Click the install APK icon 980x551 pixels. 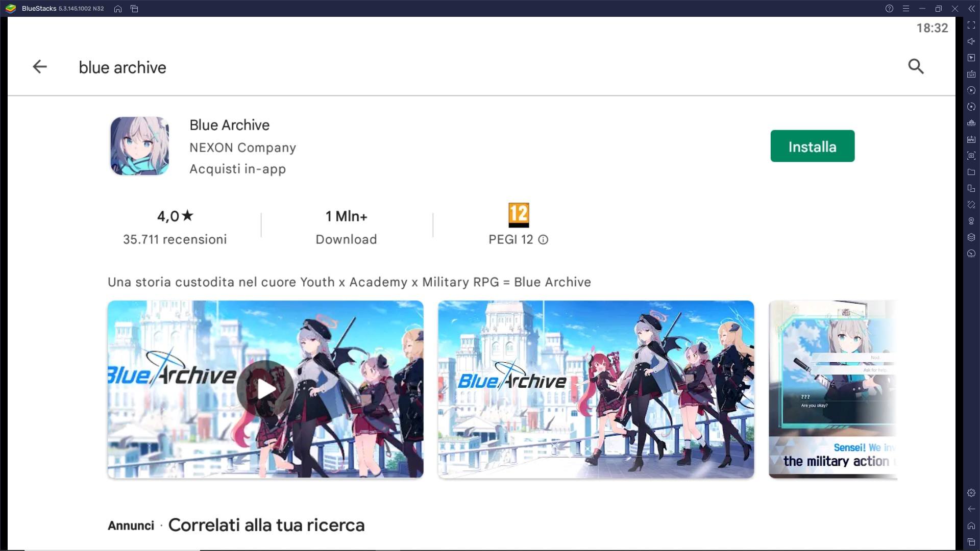(x=971, y=139)
